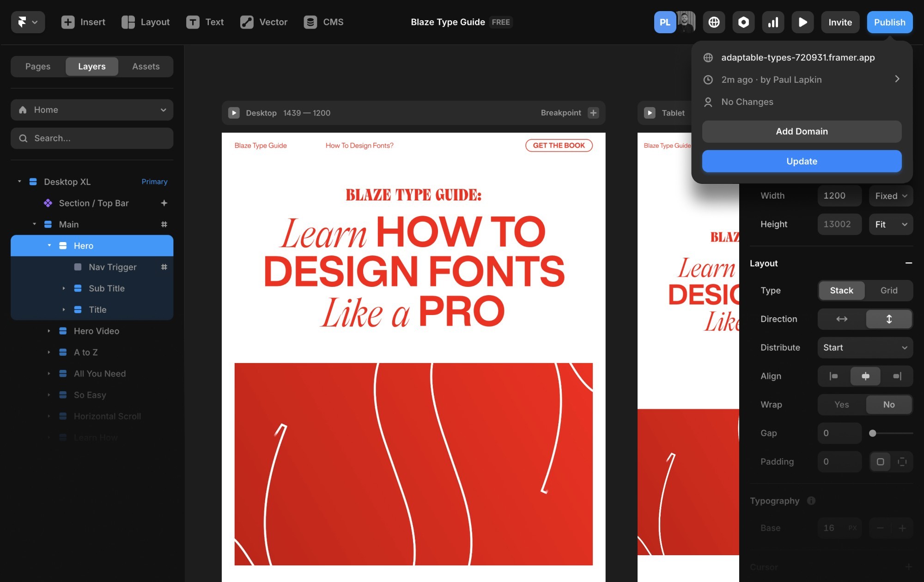Switch to the Pages tab

(x=38, y=67)
